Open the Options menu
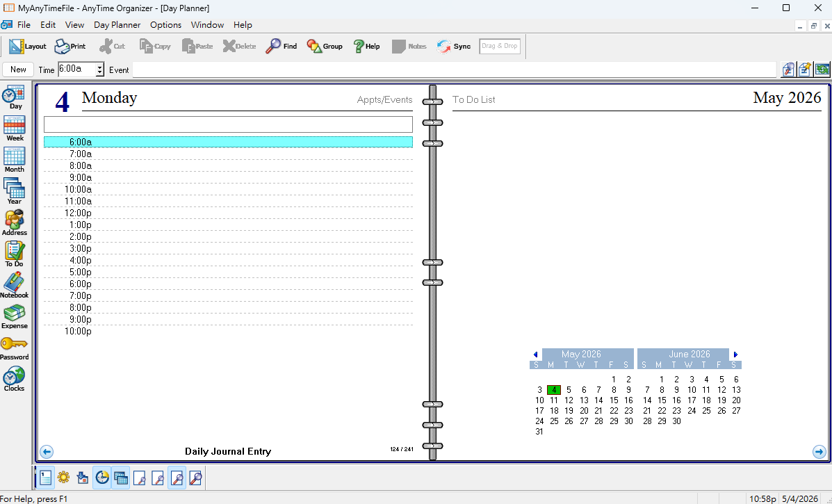 (x=165, y=25)
